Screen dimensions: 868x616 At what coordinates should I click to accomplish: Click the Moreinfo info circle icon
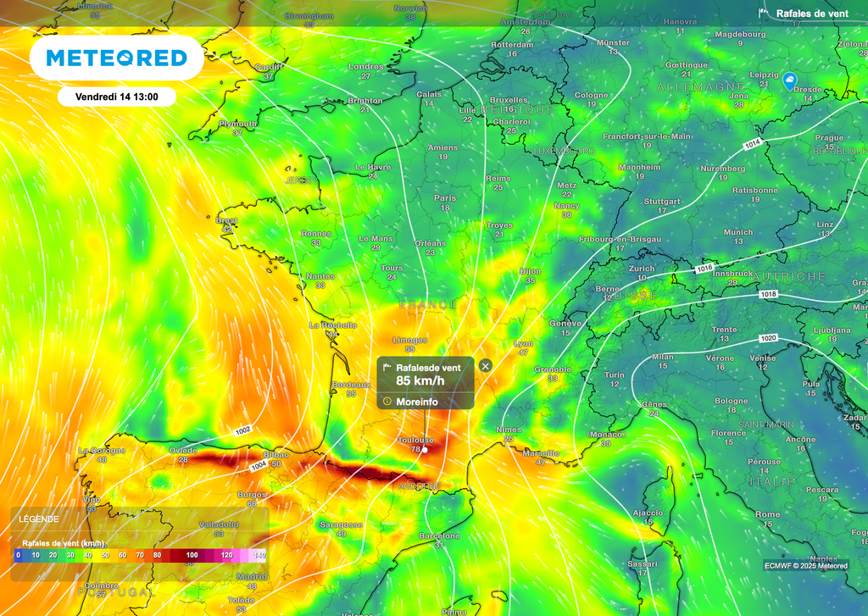387,402
